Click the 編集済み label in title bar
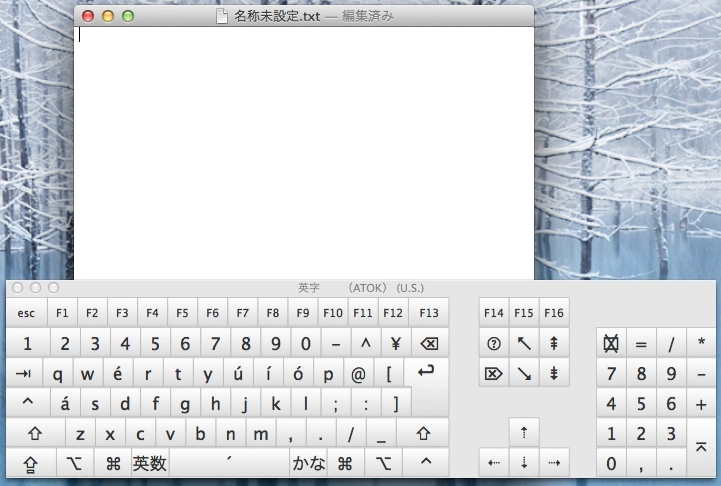 click(368, 16)
